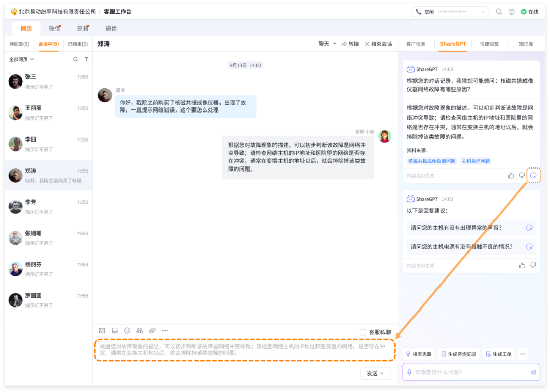Open the 待回复(9) tab
Viewport: 550px width, 392px height.
pyautogui.click(x=19, y=44)
